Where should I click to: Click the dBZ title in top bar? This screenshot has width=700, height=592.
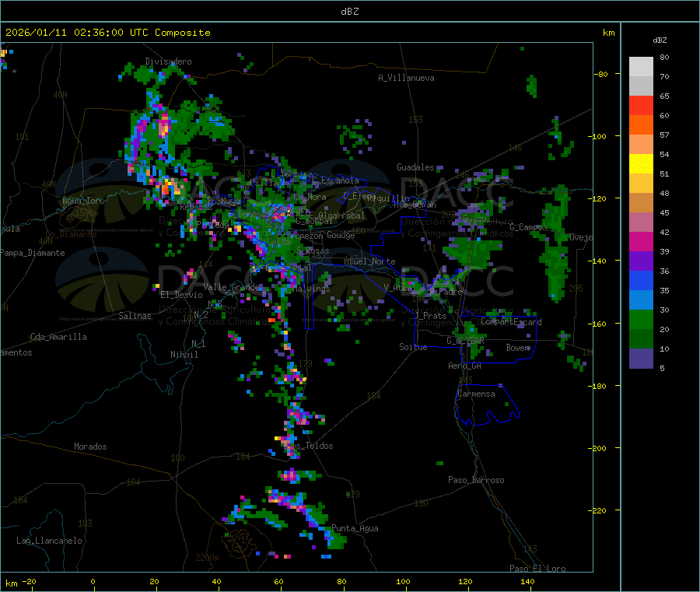[349, 12]
